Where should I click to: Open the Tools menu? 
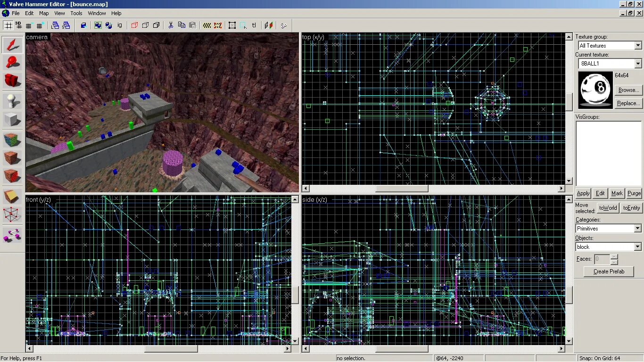click(x=76, y=13)
